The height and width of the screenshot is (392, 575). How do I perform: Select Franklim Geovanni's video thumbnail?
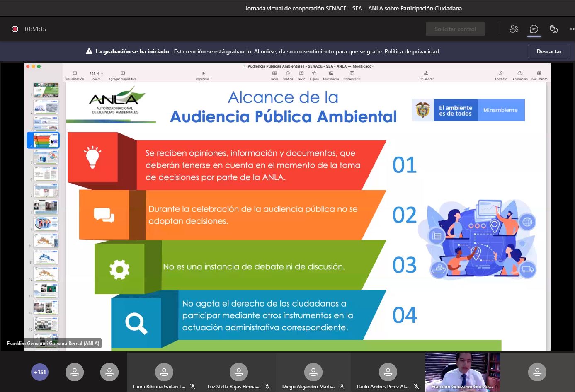pos(462,372)
